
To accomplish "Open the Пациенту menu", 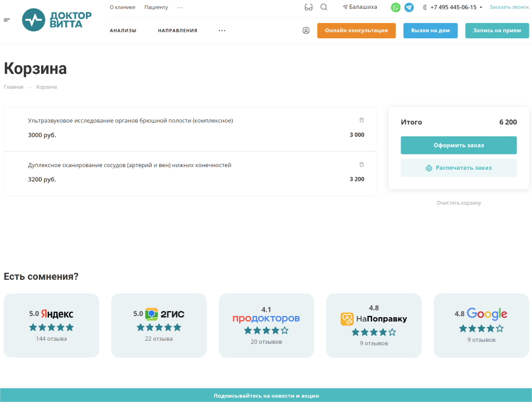I will (156, 7).
